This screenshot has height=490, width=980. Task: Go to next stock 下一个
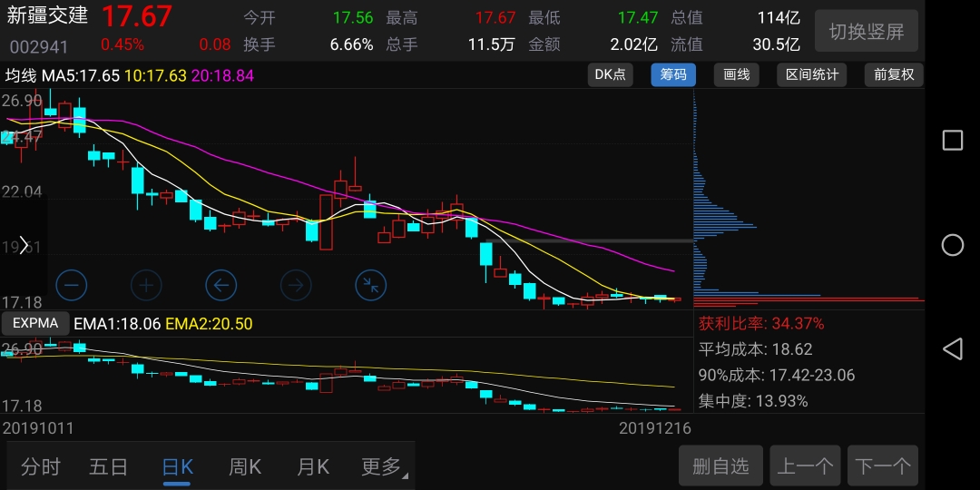pos(883,465)
